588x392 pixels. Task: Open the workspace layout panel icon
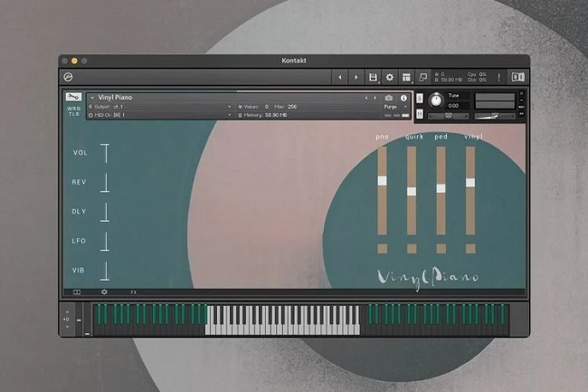coord(406,78)
